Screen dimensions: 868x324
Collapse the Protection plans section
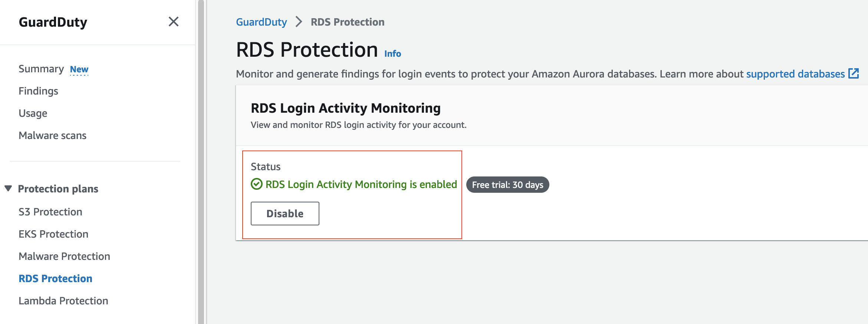pos(8,188)
